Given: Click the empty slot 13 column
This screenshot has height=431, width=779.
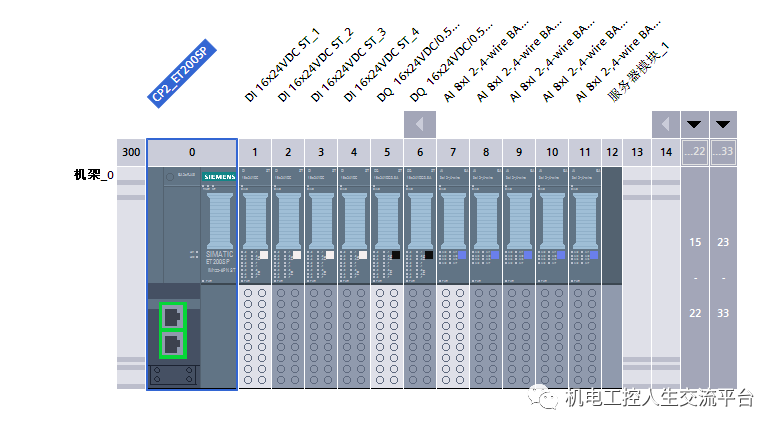Looking at the screenshot, I should point(637,278).
